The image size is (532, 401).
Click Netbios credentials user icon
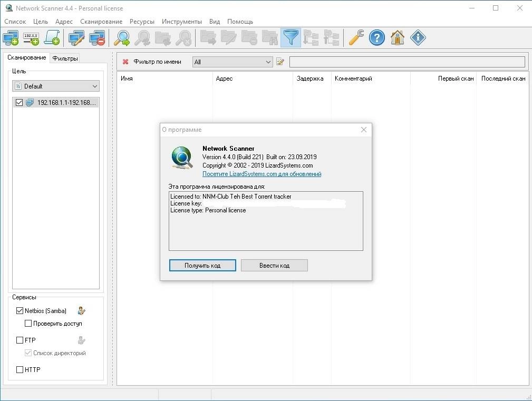[81, 310]
